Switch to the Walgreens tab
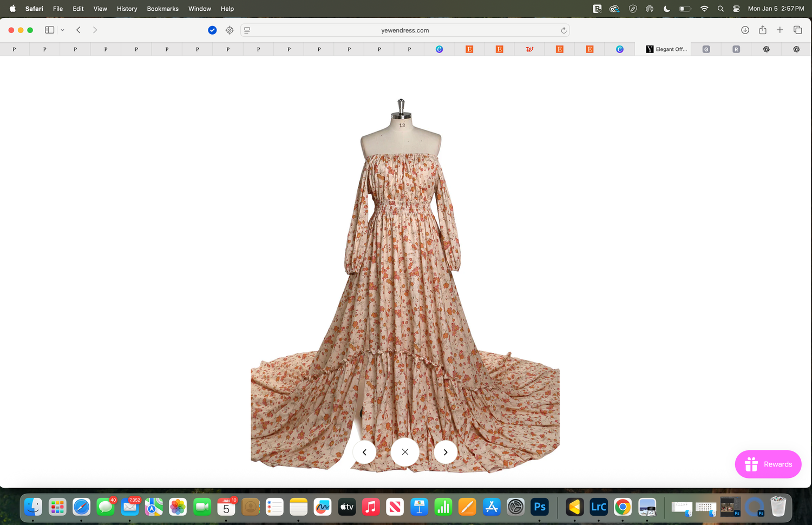 coord(529,49)
